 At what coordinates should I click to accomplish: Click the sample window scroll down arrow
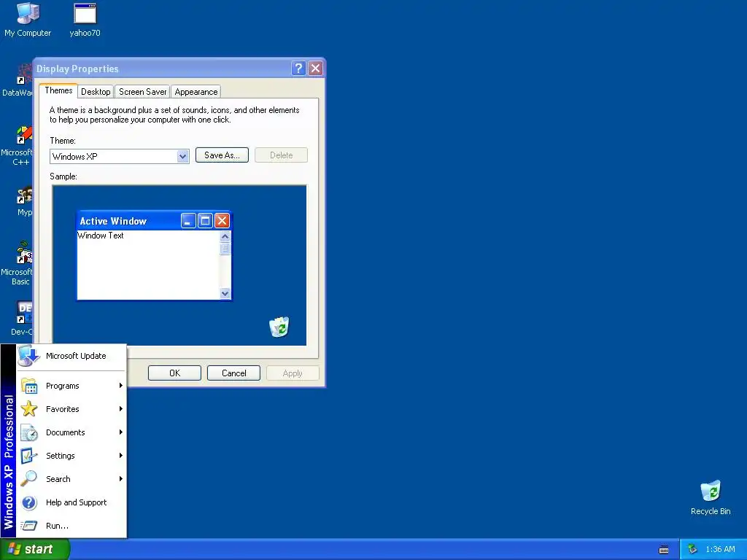click(x=225, y=294)
